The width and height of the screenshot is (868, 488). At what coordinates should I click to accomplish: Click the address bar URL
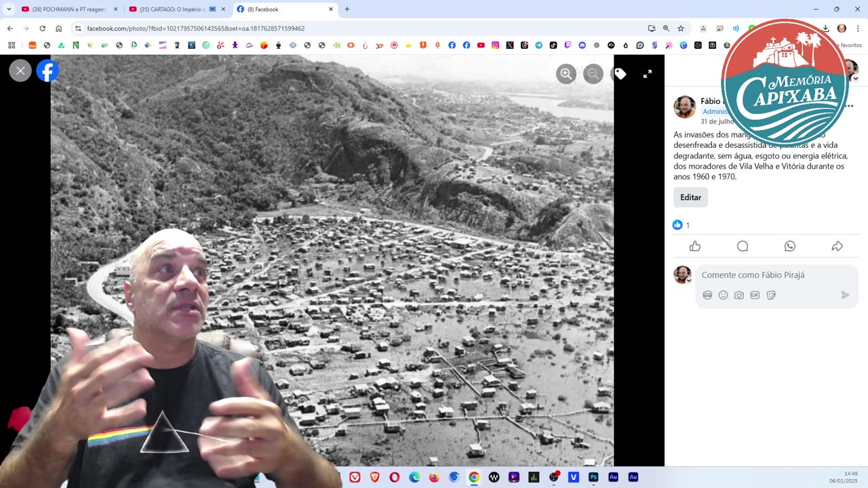(x=196, y=28)
